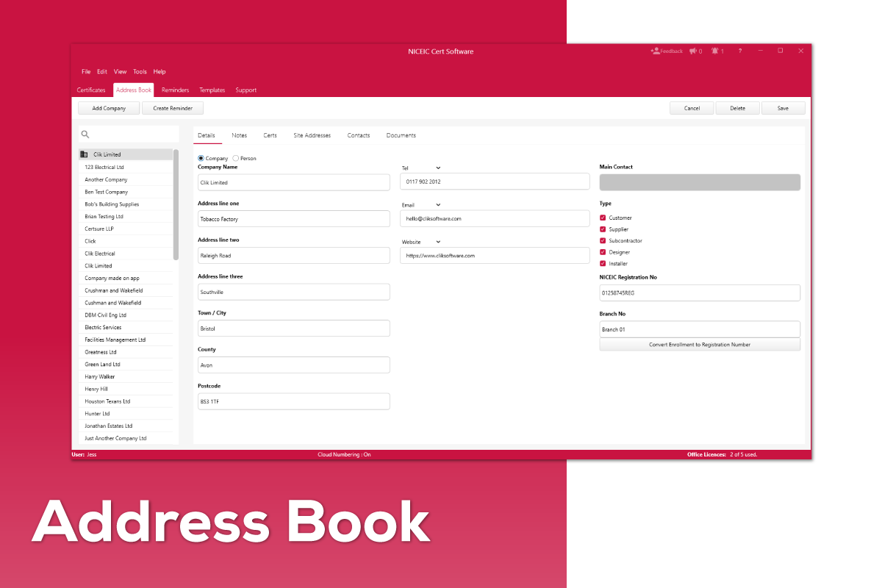The height and width of the screenshot is (588, 882).
Task: Expand the Website type dropdown
Action: 438,242
